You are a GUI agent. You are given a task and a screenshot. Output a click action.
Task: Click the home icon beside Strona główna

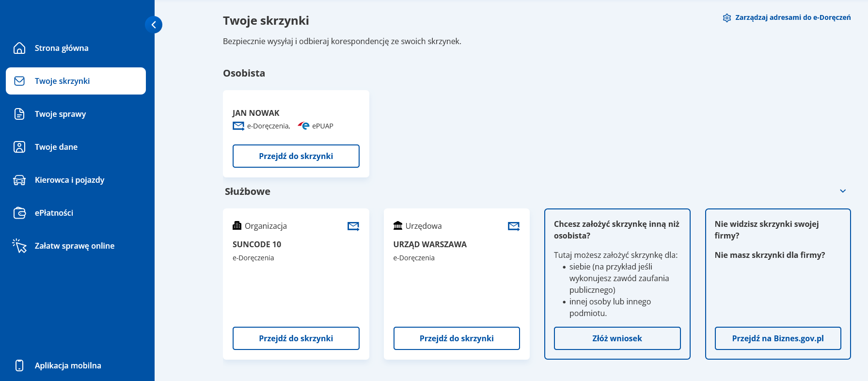click(19, 48)
